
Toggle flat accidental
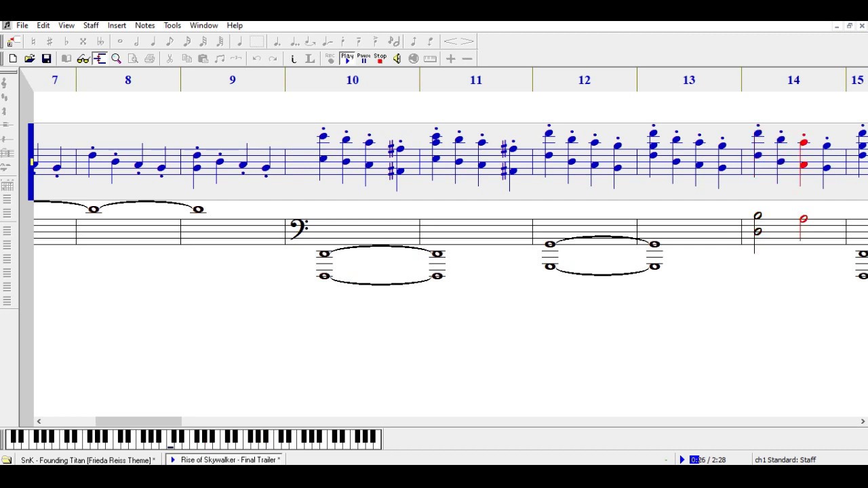66,41
